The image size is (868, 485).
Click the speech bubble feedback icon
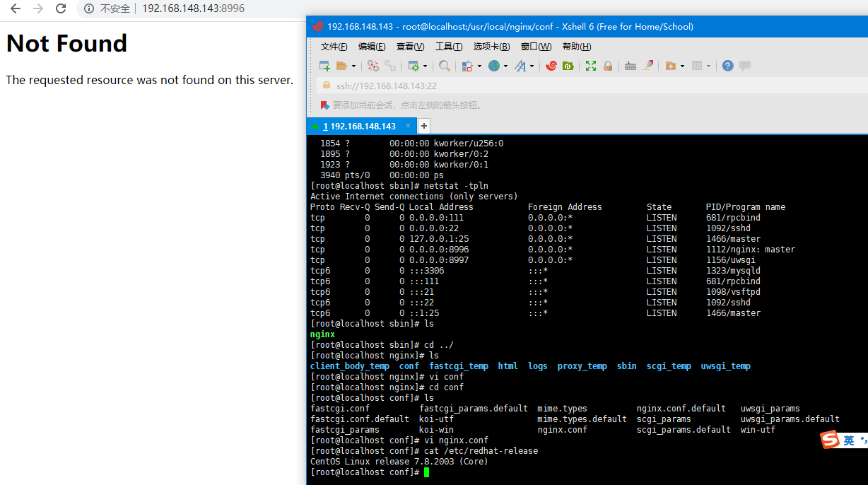[745, 66]
